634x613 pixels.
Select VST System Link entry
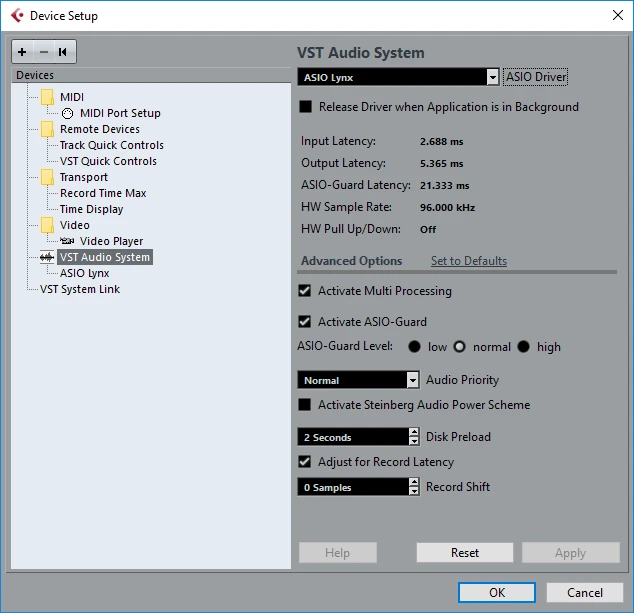click(80, 289)
